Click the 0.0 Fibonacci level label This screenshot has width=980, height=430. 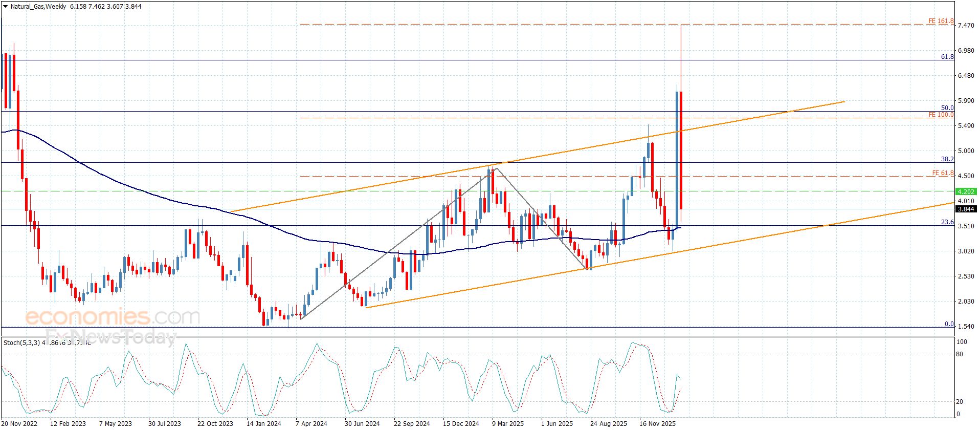(x=949, y=324)
